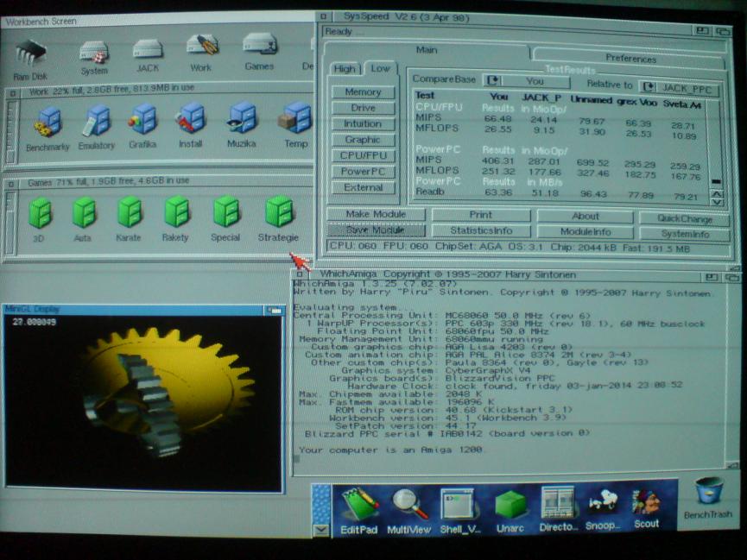Image resolution: width=747 pixels, height=560 pixels.
Task: Click the spinning gear MiniGL display
Action: [144, 401]
